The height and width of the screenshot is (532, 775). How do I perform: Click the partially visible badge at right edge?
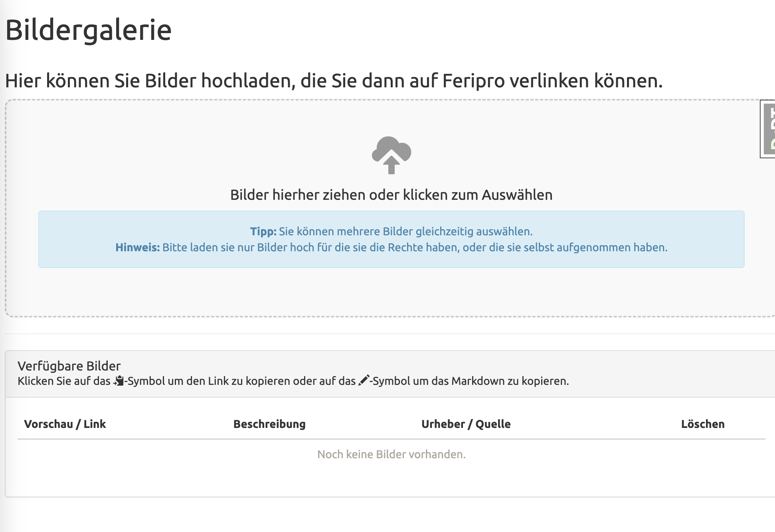[769, 129]
